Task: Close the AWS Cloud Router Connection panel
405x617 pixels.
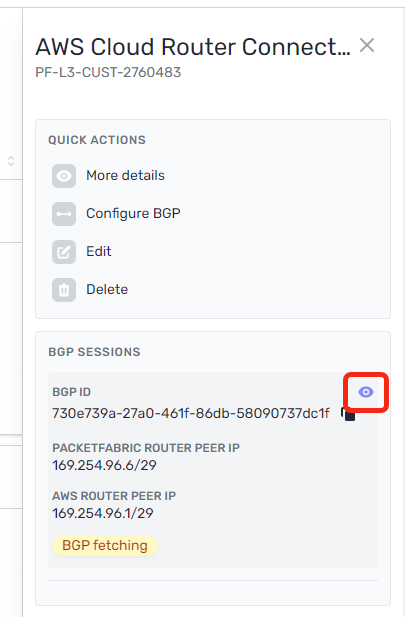Action: click(367, 45)
